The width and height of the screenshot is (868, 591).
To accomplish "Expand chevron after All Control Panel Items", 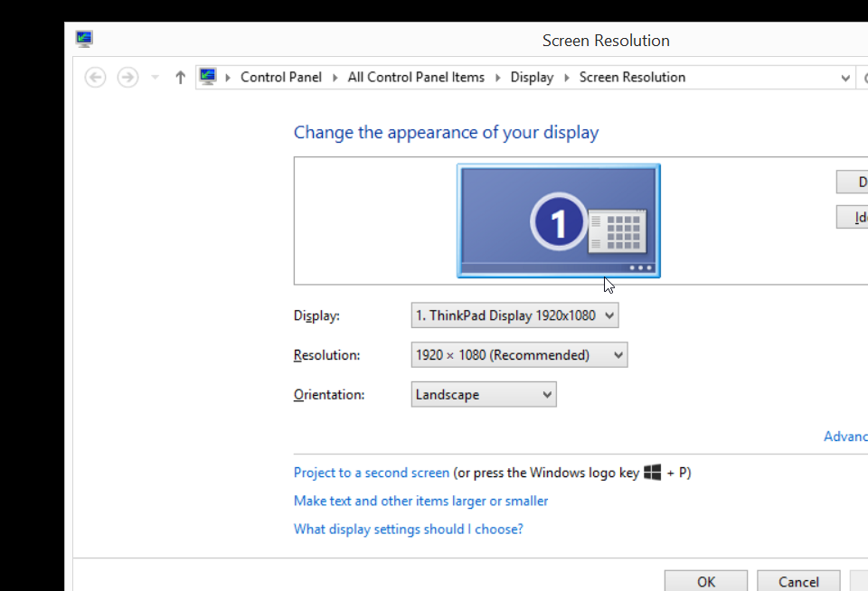I will point(497,78).
